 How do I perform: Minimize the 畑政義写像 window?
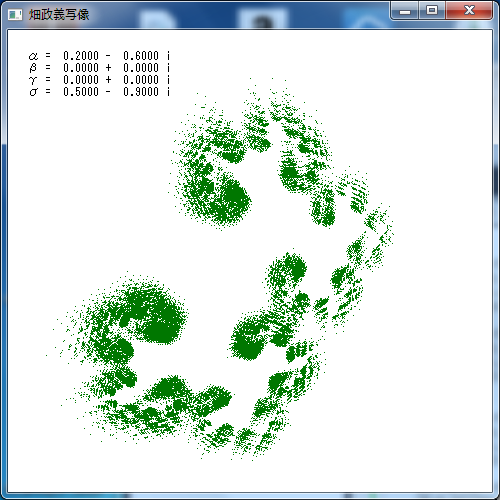pyautogui.click(x=405, y=11)
